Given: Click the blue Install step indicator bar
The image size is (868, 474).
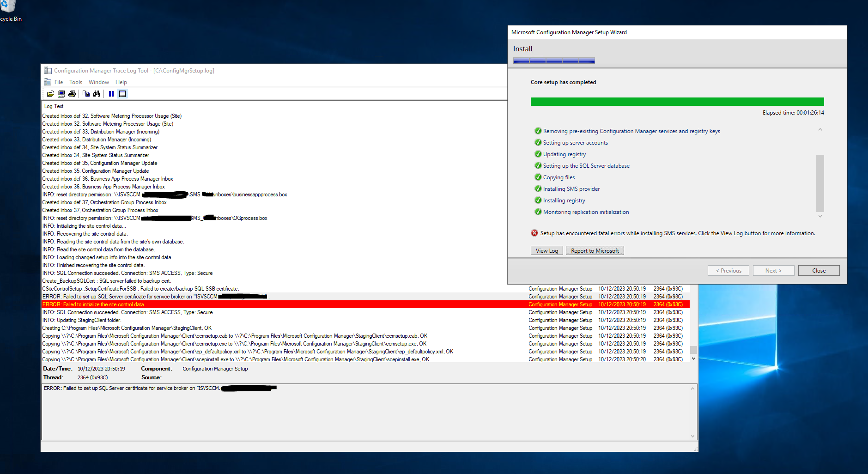Looking at the screenshot, I should click(x=554, y=61).
